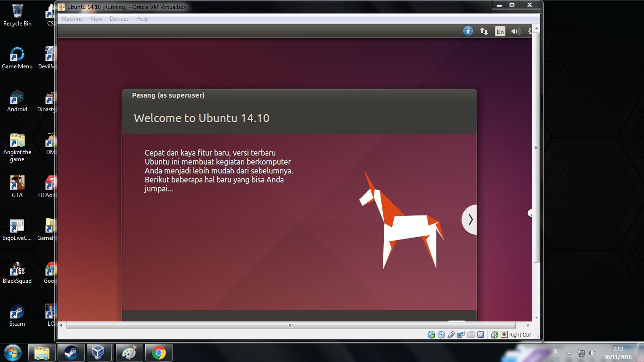Image resolution: width=644 pixels, height=362 pixels.
Task: Click the Windows network tray icon
Action: 581,353
